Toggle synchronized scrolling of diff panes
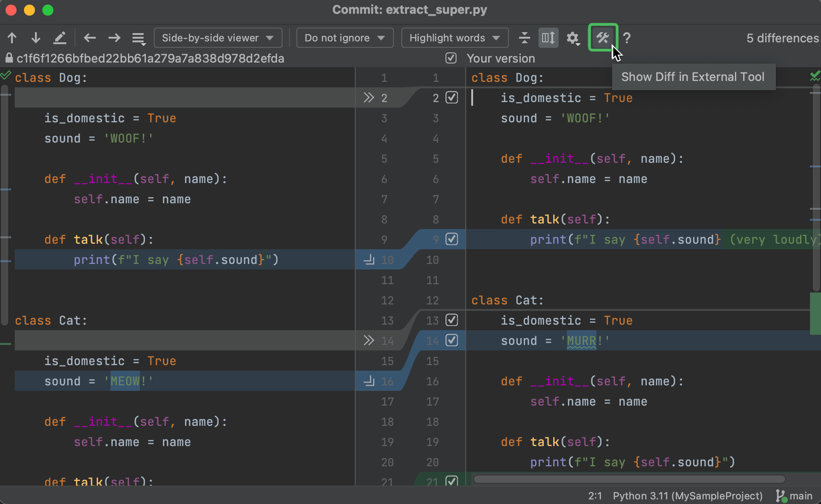The image size is (821, 504). point(548,38)
